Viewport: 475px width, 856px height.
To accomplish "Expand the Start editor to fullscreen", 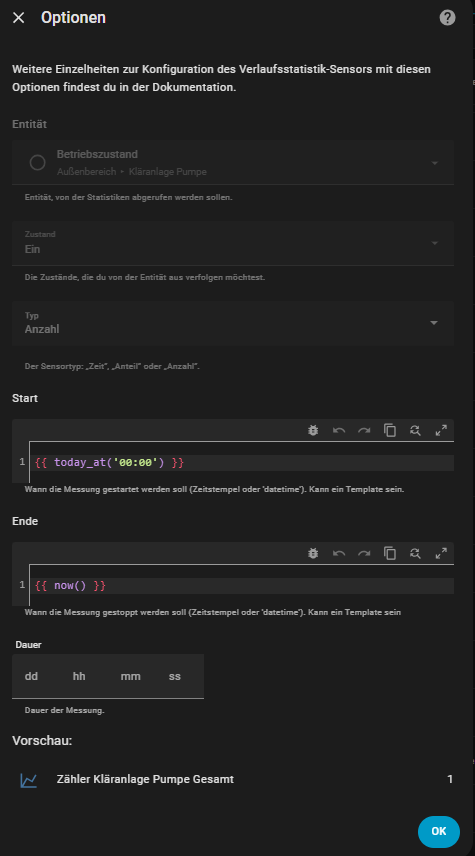I will pyautogui.click(x=441, y=430).
